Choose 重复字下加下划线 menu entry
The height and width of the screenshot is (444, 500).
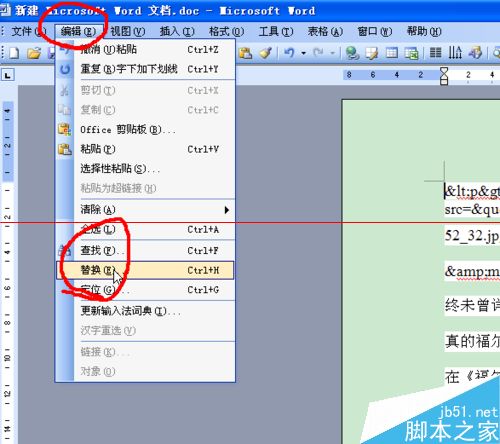(146, 69)
